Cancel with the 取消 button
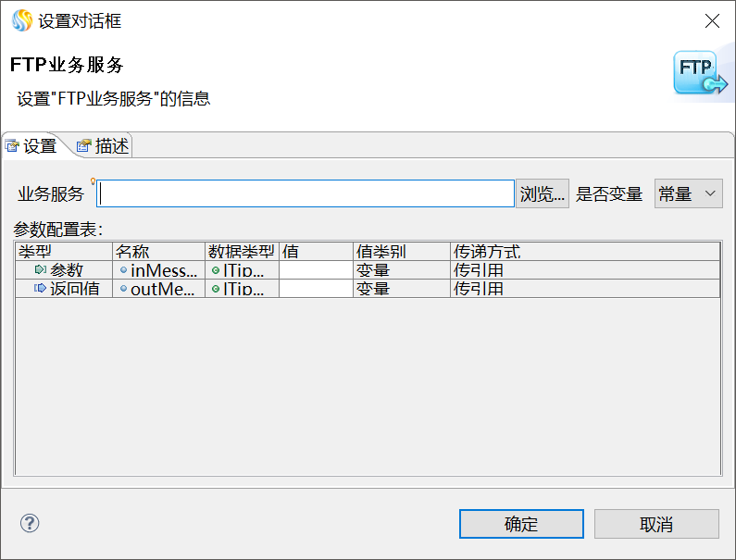 pos(656,524)
